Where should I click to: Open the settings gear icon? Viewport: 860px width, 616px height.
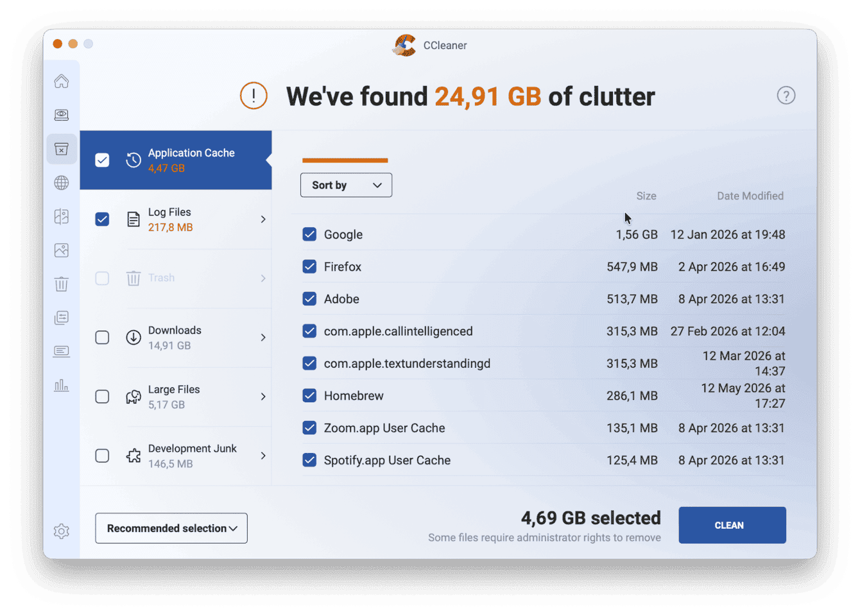(62, 531)
